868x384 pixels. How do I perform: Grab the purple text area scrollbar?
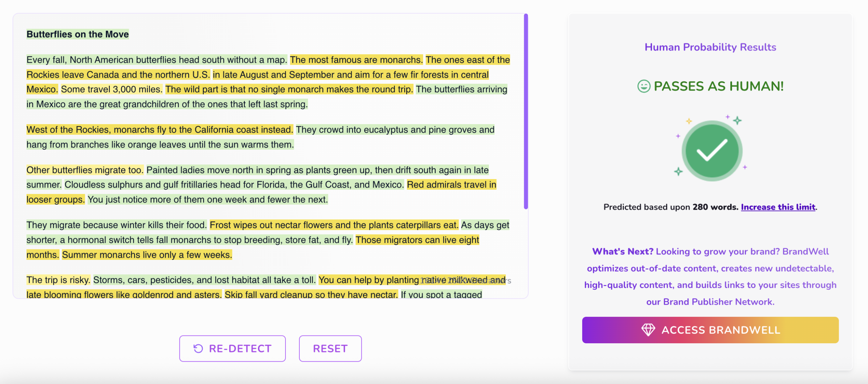coord(526,111)
